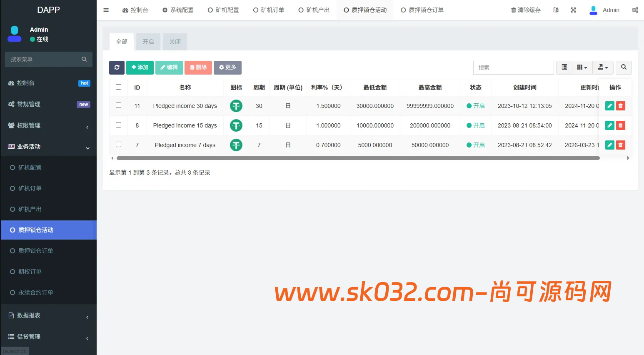
Task: Open 矿机订单 in sidebar
Action: (x=49, y=188)
